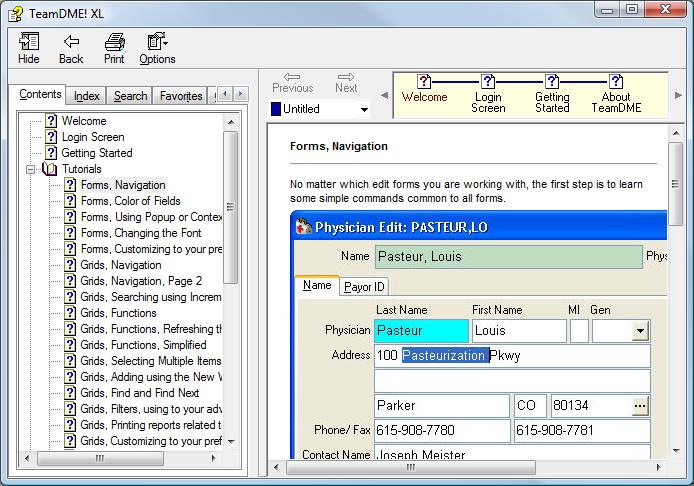This screenshot has width=694, height=486.
Task: Click the CO state field
Action: coord(530,406)
